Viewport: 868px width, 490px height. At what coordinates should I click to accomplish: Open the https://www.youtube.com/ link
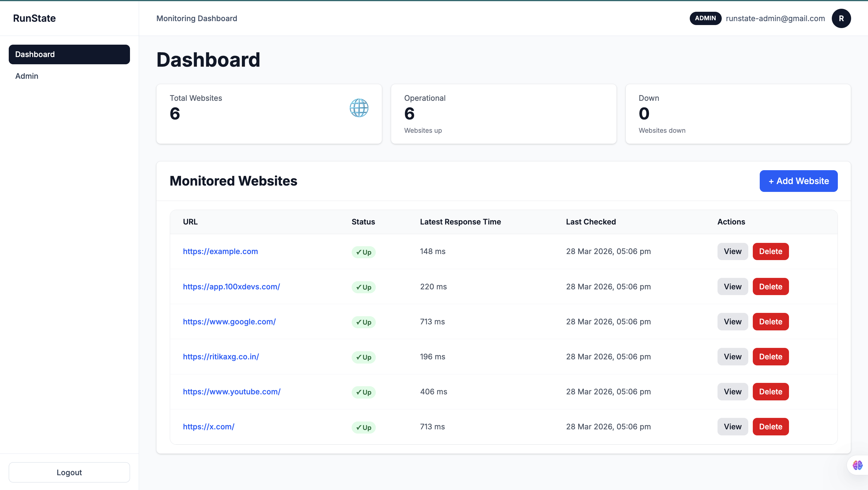(x=232, y=392)
